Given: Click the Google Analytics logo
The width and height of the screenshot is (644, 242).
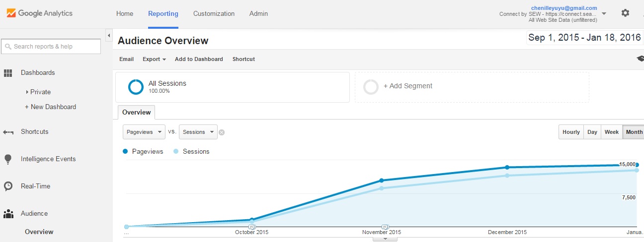Looking at the screenshot, I should 39,13.
